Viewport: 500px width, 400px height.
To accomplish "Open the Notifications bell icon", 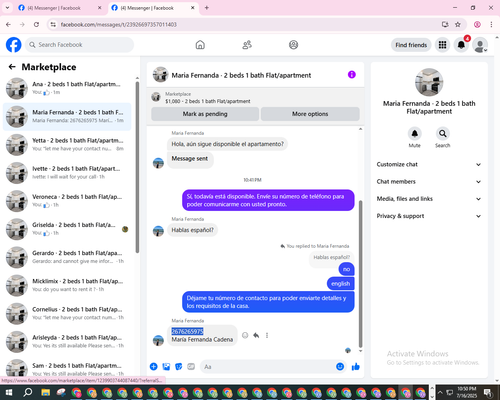I will (x=461, y=45).
